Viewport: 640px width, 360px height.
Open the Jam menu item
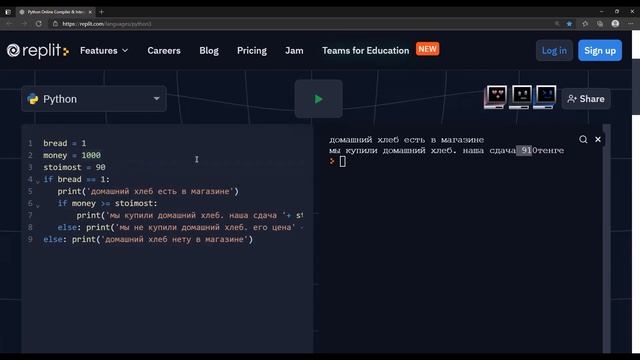point(294,51)
